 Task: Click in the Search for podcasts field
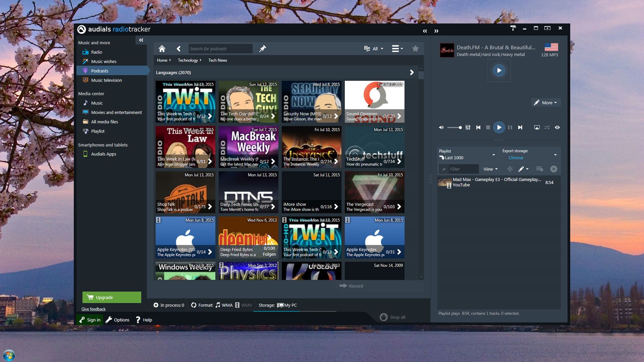coord(221,49)
